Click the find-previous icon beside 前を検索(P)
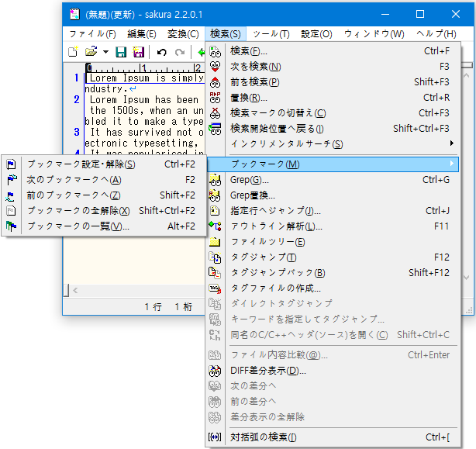 216,82
